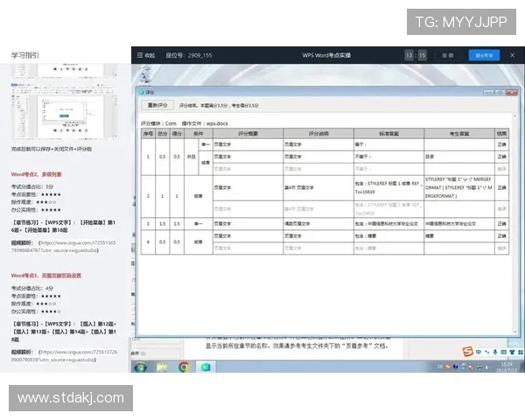
Task: Click the exam countdown timer 13:15
Action: (416, 55)
